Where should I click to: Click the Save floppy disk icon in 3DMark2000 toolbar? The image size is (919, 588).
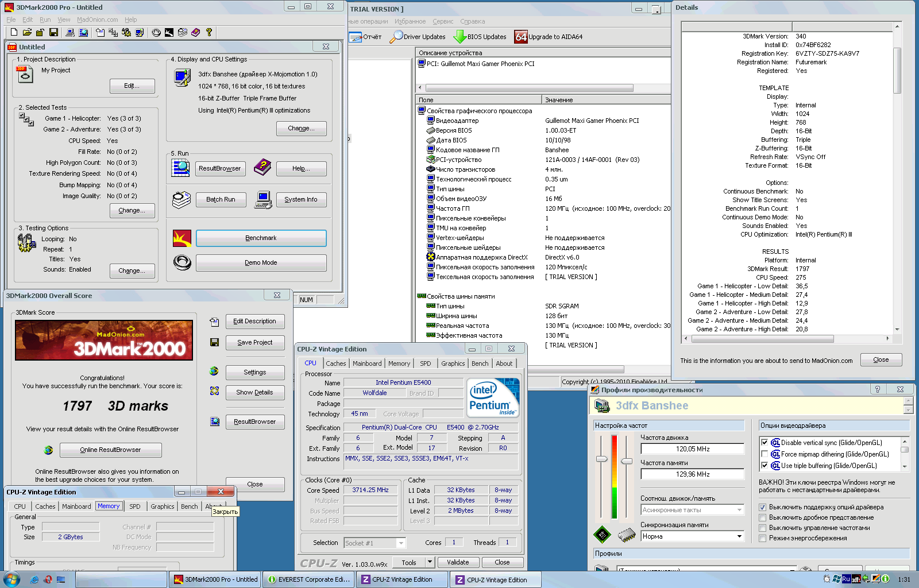point(53,33)
